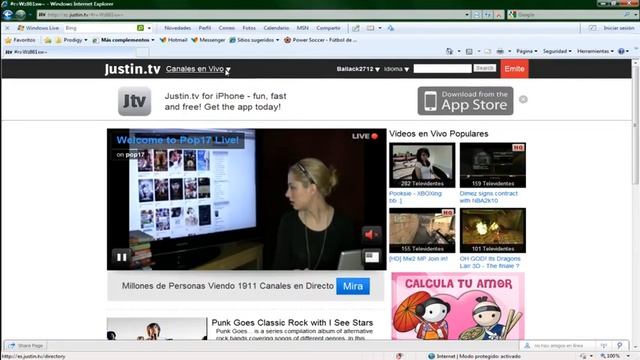Open Power Soccer favorite link

click(320, 40)
